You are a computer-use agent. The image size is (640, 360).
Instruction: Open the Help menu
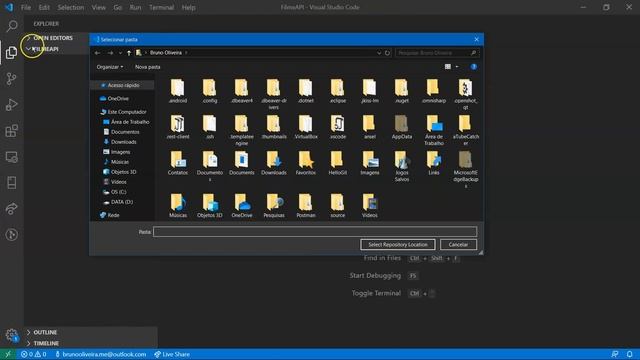pos(188,7)
